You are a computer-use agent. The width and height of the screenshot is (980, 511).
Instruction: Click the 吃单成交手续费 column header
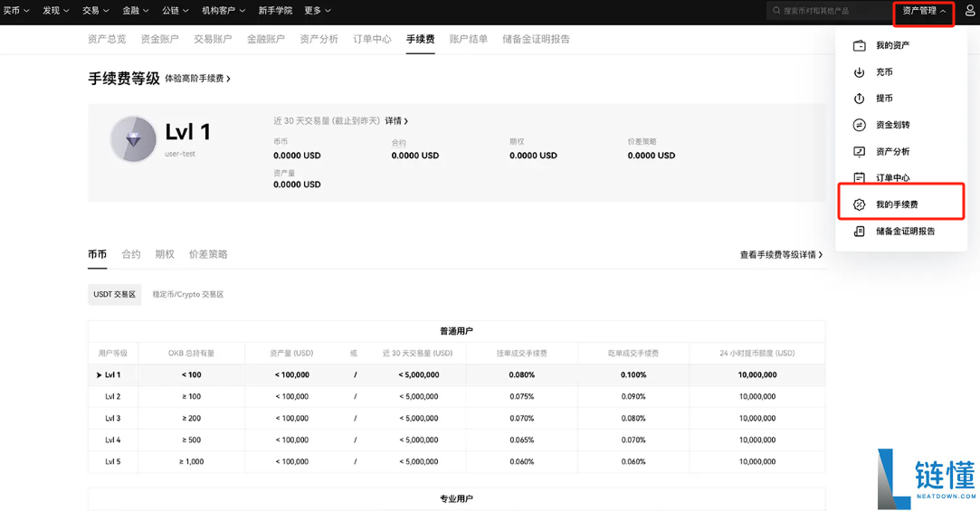(633, 354)
